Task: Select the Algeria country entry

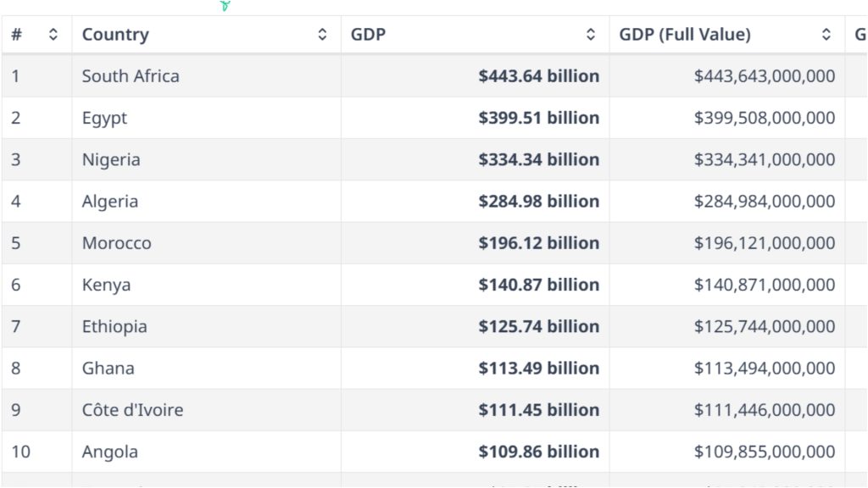Action: click(x=110, y=202)
